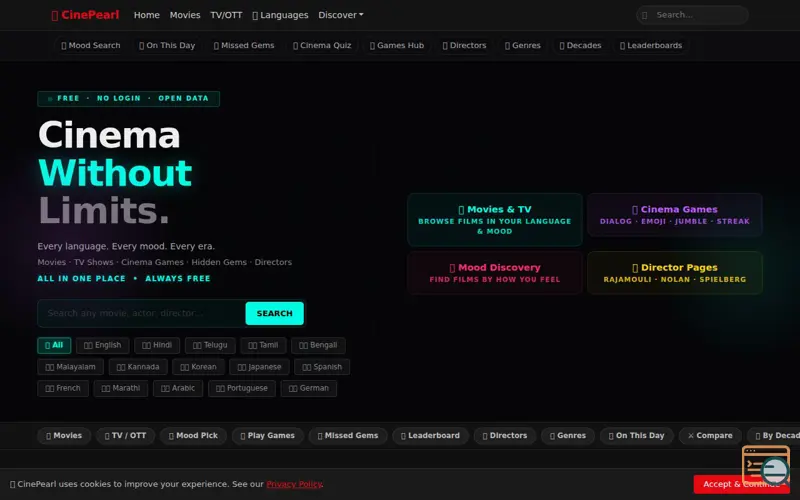Screen dimensions: 800x500
Task: Click the hero movie search input field
Action: 141,313
